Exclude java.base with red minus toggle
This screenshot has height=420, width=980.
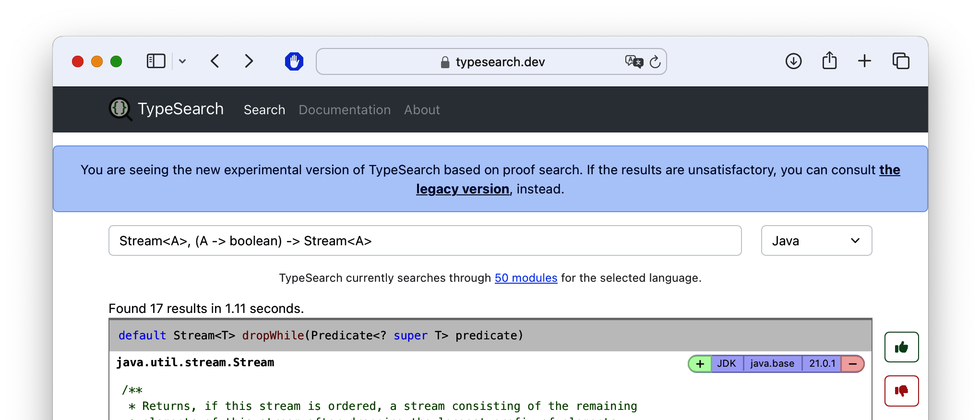tap(852, 364)
